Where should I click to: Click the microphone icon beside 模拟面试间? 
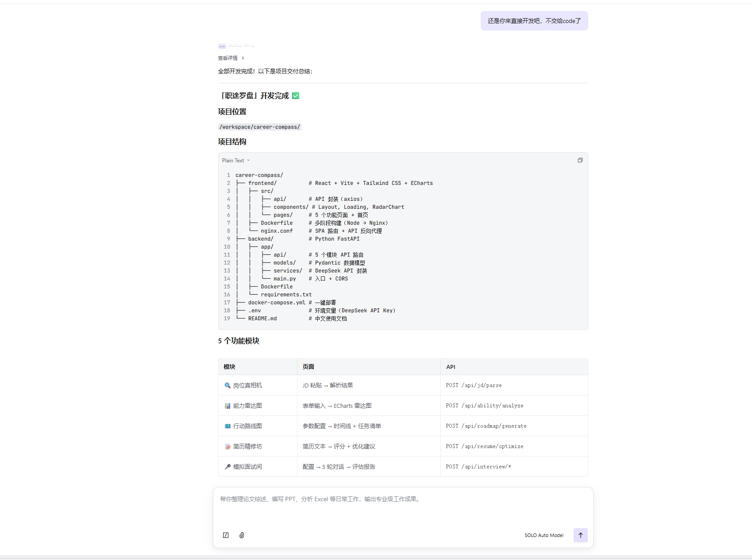[228, 467]
